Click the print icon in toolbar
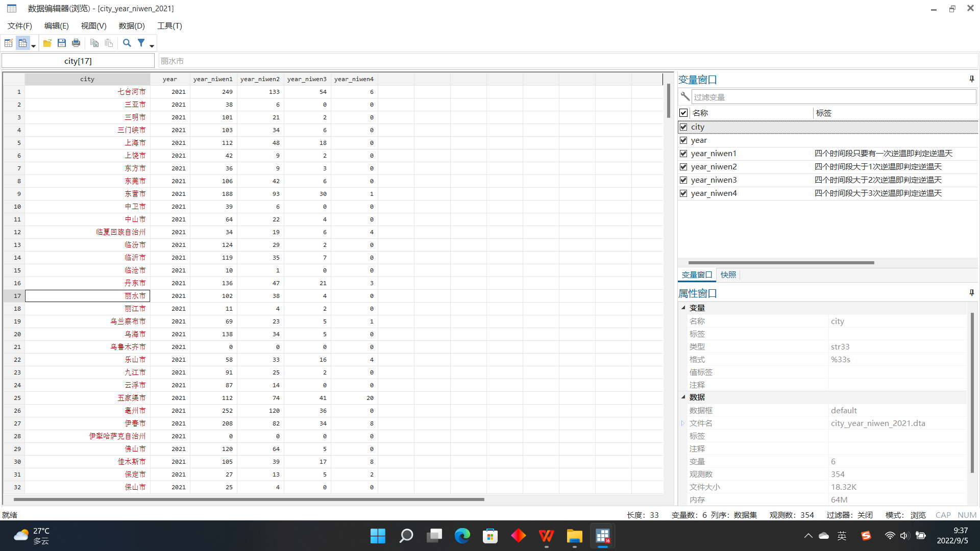This screenshot has width=980, height=551. [x=76, y=43]
